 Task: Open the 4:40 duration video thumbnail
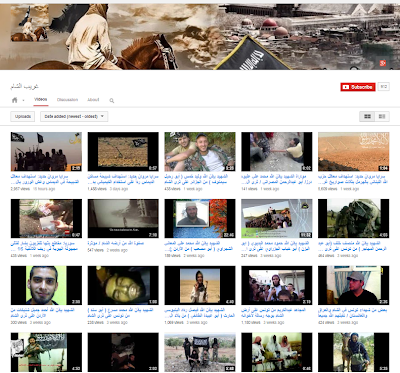[200, 285]
